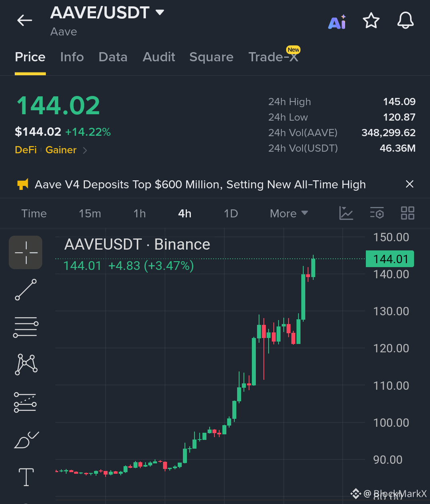Open the AI assistant icon
Screen dimensions: 430x504
337,22
